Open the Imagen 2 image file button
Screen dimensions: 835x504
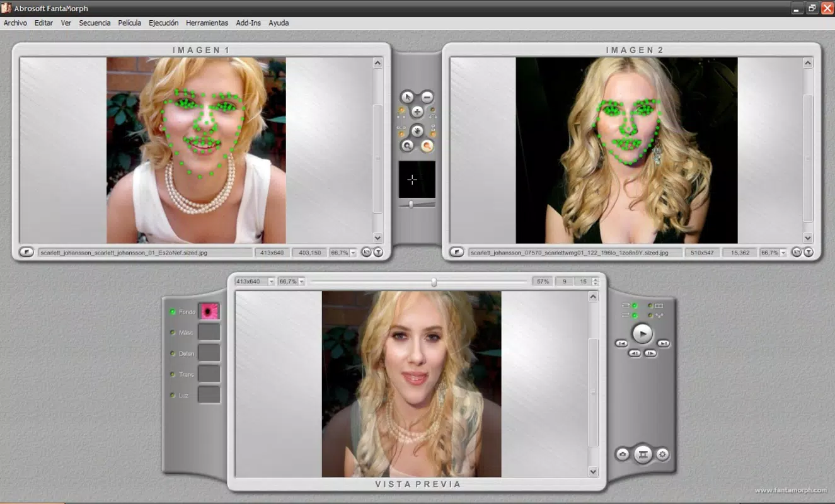[457, 252]
